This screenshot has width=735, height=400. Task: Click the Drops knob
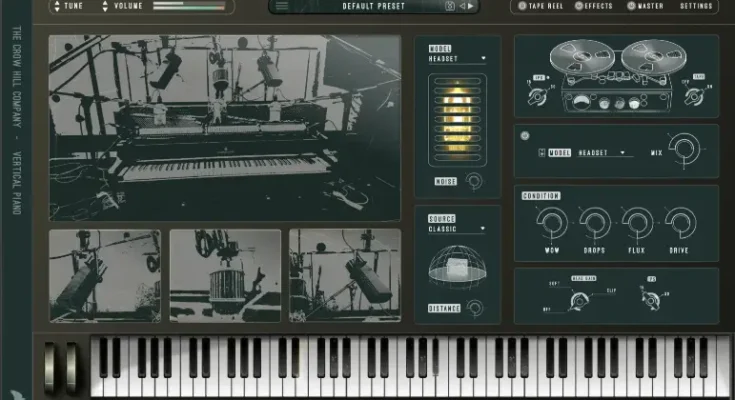pos(594,222)
